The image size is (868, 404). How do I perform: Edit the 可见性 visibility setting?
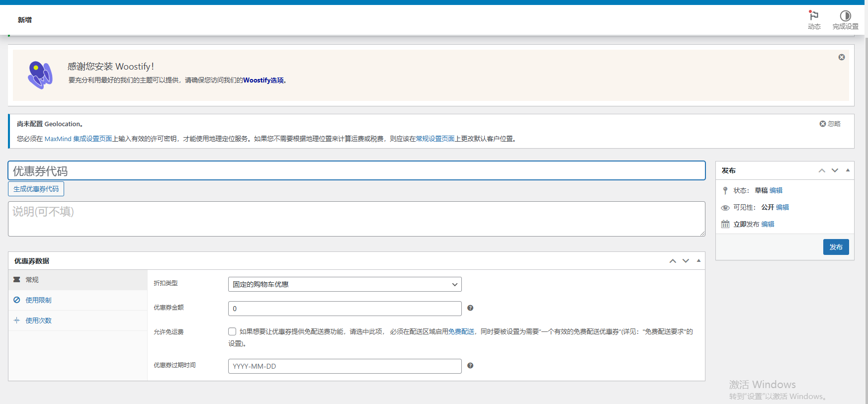click(782, 207)
